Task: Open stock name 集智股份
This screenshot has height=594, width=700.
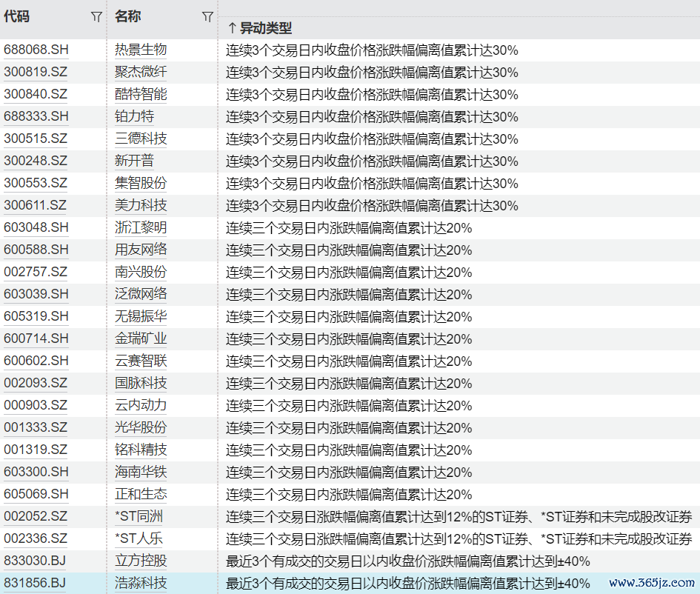Action: click(141, 183)
